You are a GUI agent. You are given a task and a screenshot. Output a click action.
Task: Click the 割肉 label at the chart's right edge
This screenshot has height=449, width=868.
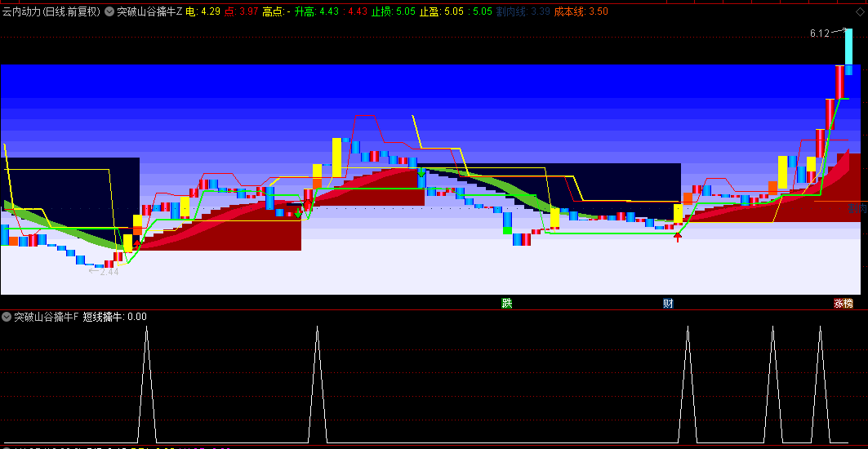(x=857, y=208)
